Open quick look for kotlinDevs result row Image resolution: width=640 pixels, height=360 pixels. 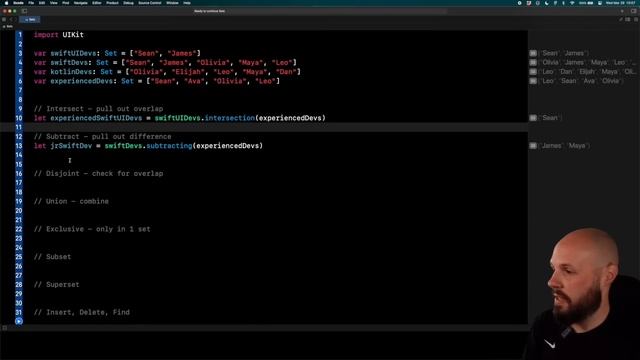(x=533, y=72)
